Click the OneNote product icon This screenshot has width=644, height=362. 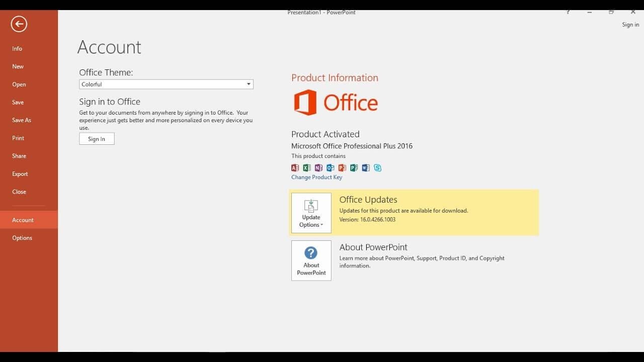[x=318, y=168]
